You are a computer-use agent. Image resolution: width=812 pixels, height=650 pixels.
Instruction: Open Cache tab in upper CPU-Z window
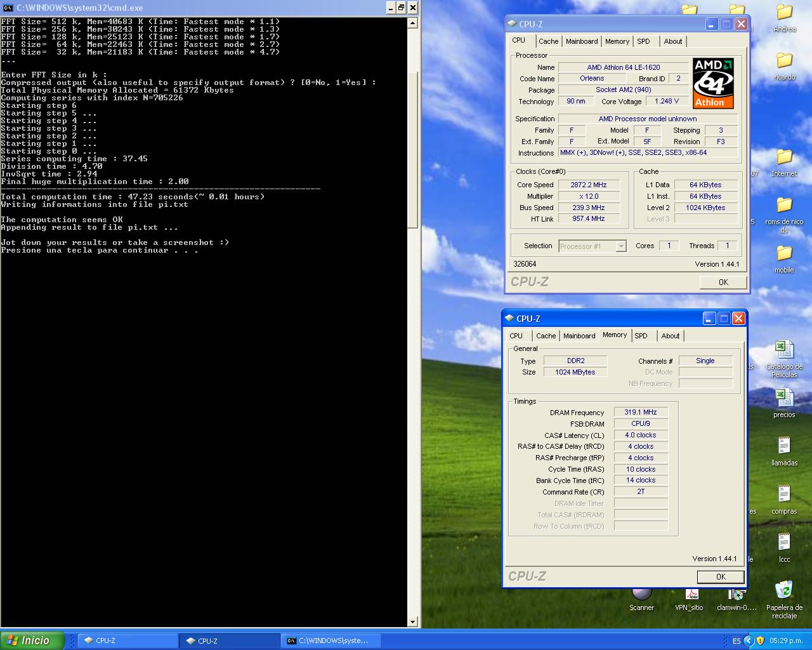click(x=549, y=41)
